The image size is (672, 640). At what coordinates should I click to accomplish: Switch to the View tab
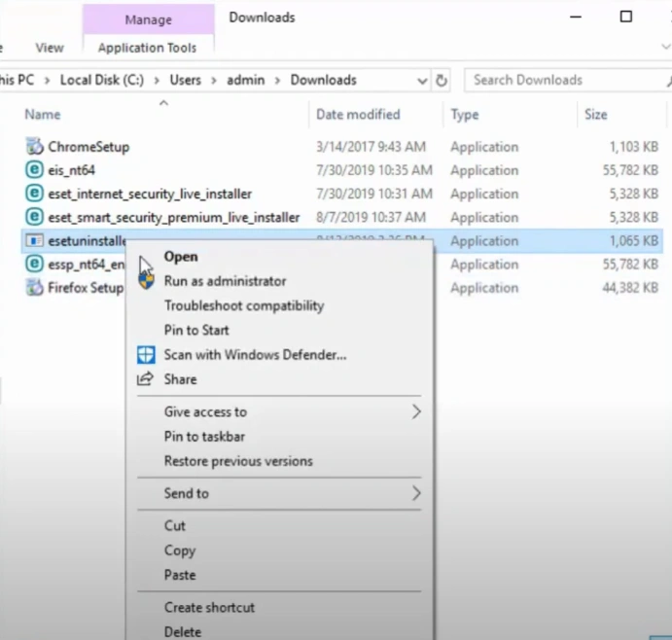(50, 48)
